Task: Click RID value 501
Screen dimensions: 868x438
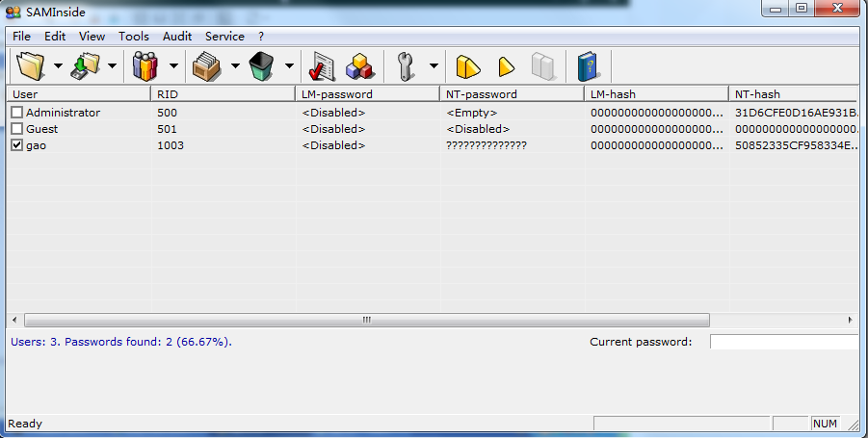Action: (168, 129)
